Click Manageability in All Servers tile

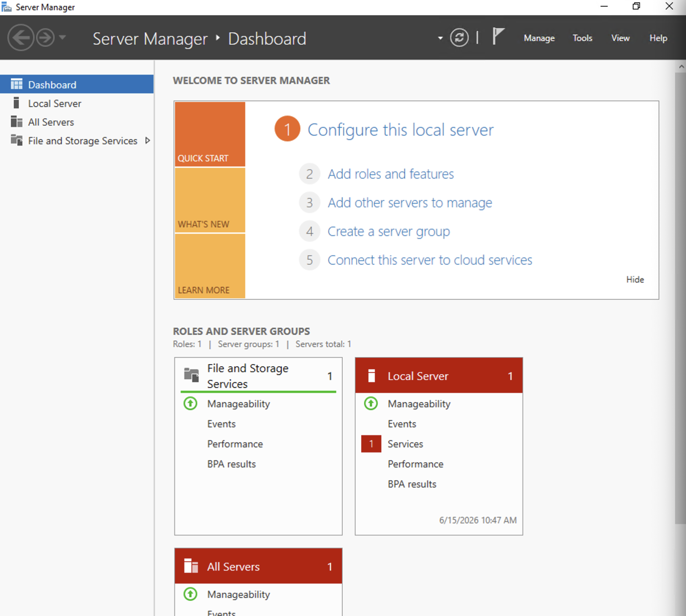click(x=238, y=594)
